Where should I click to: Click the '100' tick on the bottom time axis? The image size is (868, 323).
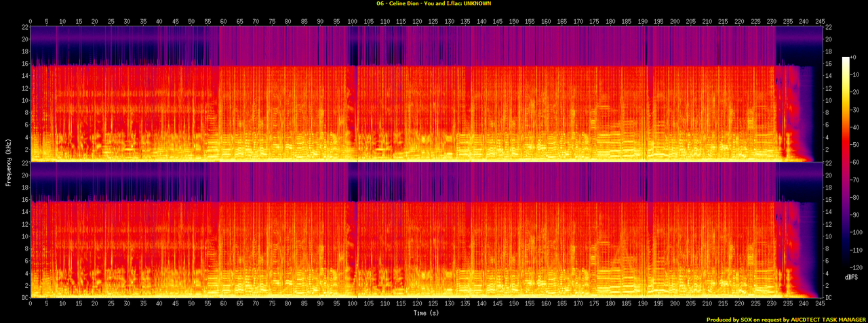(352, 304)
